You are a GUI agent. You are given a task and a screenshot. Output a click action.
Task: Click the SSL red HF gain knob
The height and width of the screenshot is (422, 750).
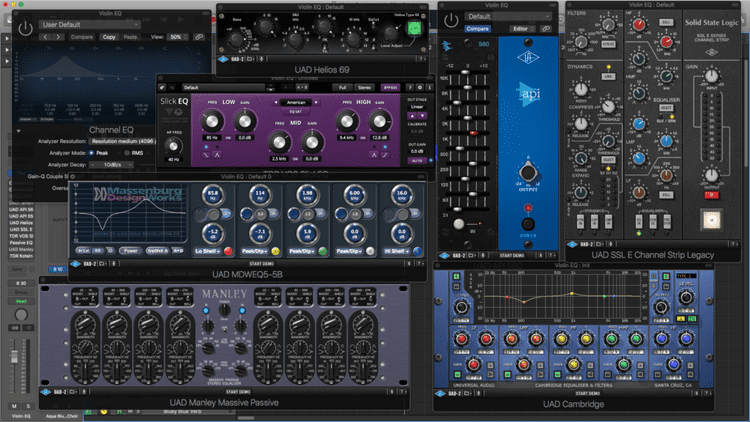coord(639,24)
